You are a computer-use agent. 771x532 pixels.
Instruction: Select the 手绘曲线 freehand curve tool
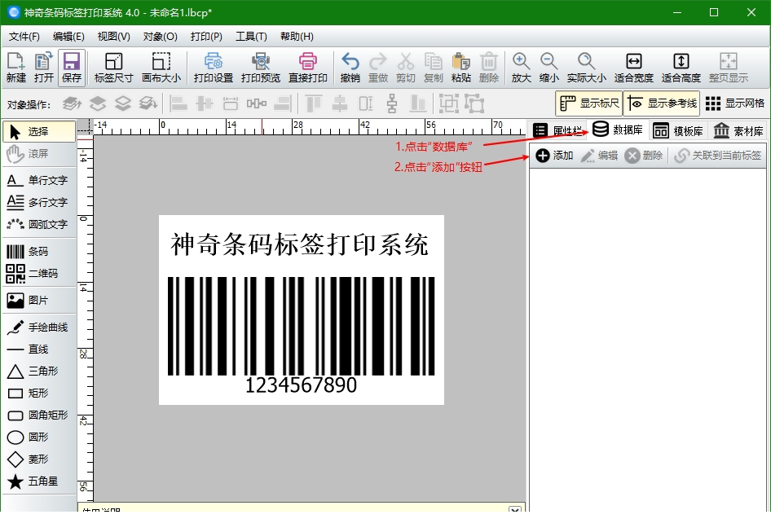pos(37,328)
